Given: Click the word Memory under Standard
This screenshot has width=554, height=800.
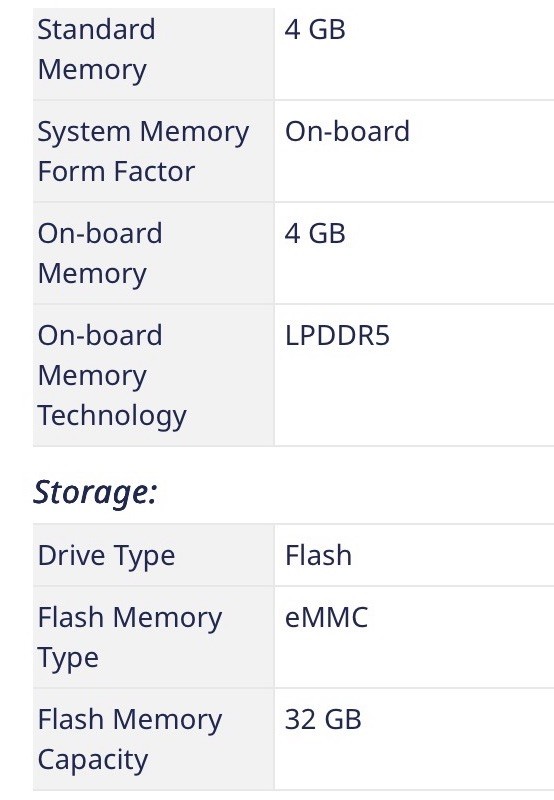Looking at the screenshot, I should (92, 70).
